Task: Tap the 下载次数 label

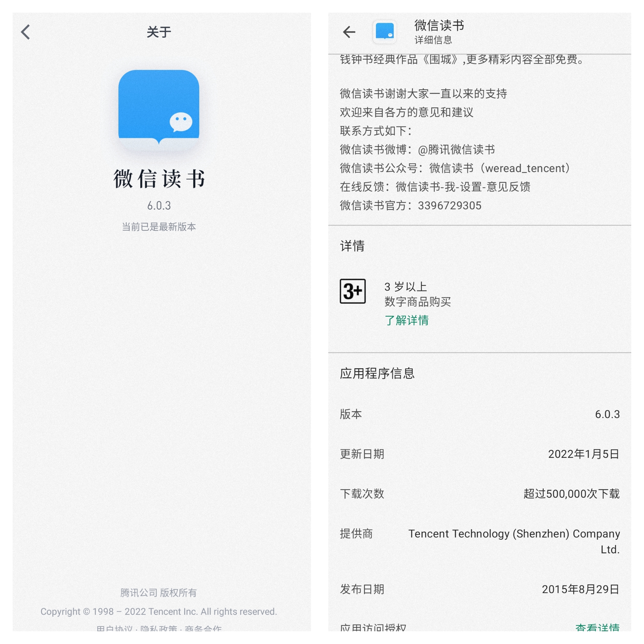Action: [x=362, y=494]
